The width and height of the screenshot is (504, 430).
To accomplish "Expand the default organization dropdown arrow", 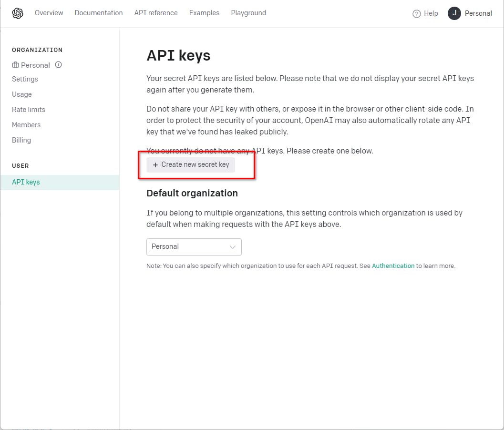I will click(x=233, y=247).
